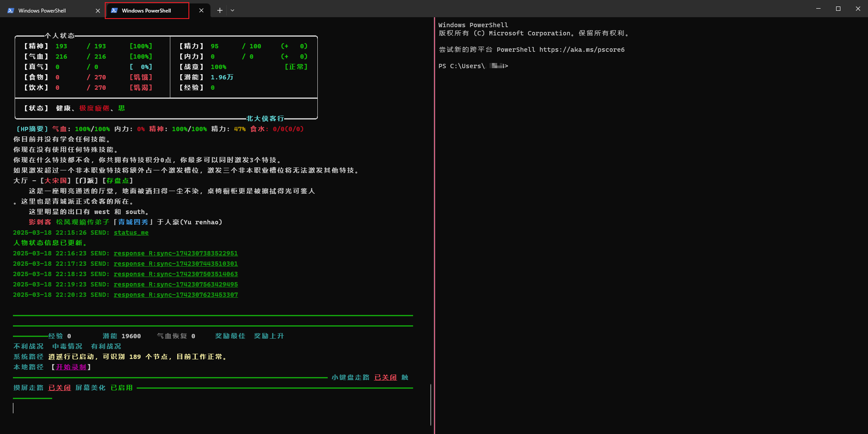Image resolution: width=868 pixels, height=434 pixels.
Task: Open a new tab with plus icon
Action: coord(220,10)
